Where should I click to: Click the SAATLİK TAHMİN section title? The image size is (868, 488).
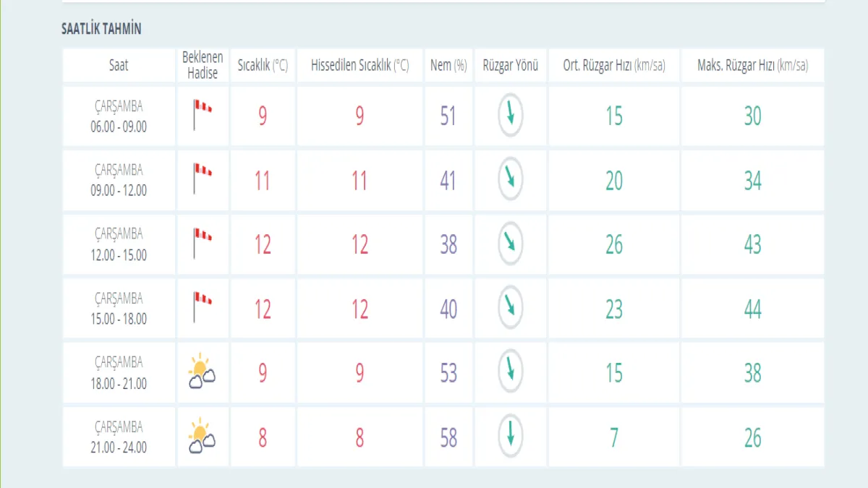(x=101, y=29)
